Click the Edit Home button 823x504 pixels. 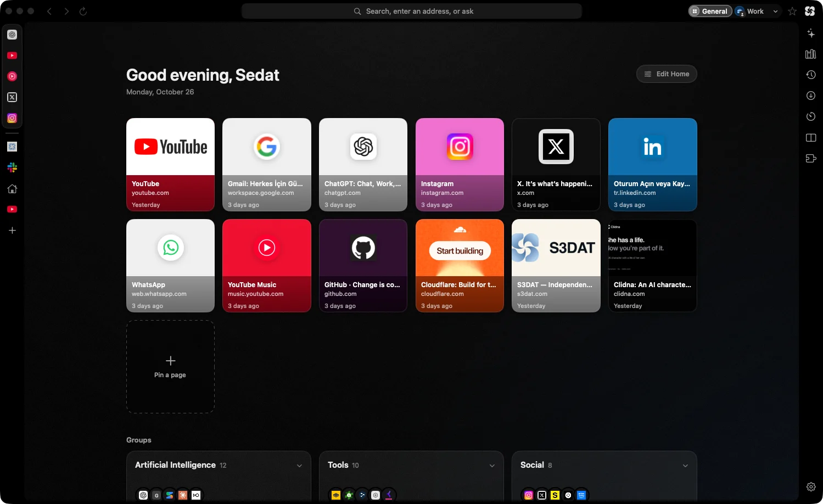click(x=667, y=74)
